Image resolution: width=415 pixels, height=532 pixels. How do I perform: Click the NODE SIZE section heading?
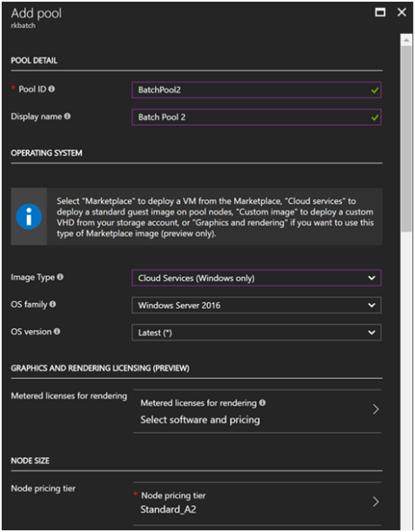tap(30, 461)
